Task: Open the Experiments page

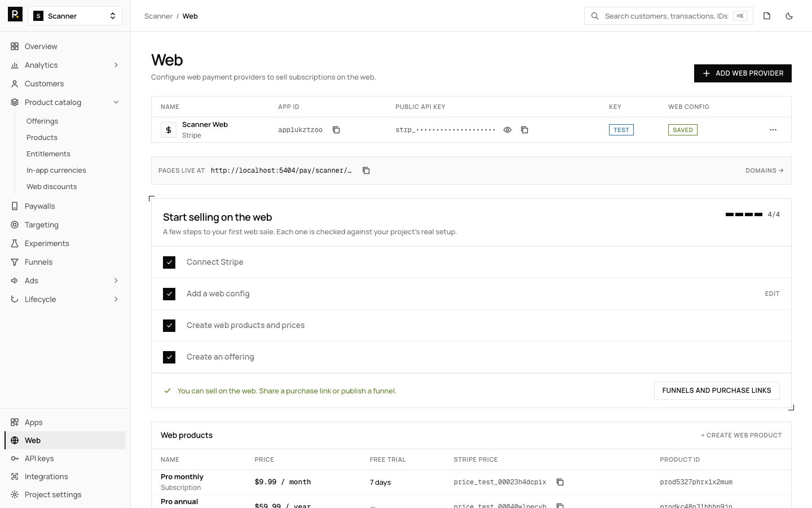Action: pos(65,243)
